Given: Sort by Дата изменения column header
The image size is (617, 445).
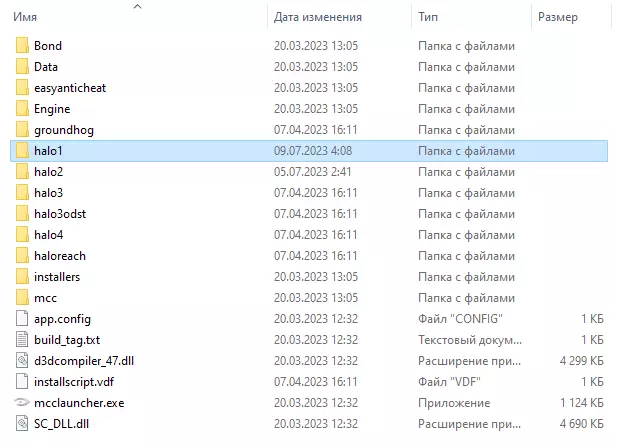Looking at the screenshot, I should pyautogui.click(x=318, y=17).
